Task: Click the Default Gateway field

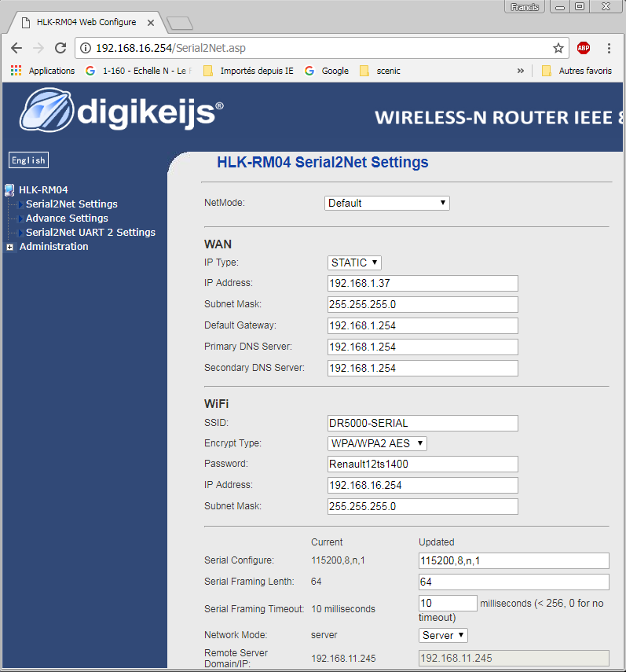Action: click(423, 325)
